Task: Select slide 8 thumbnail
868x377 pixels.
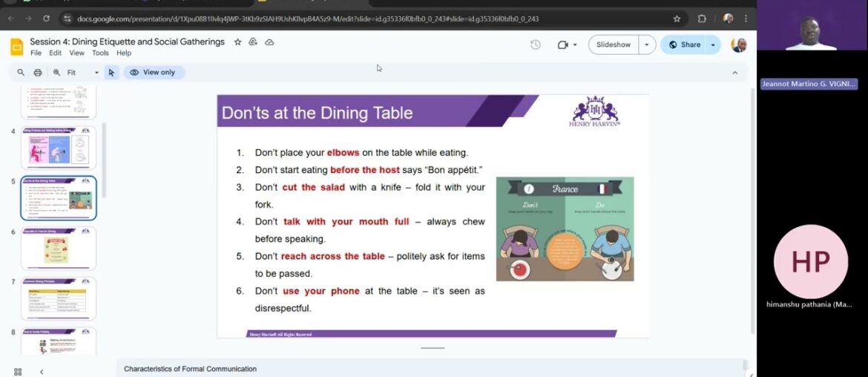Action: tap(59, 341)
